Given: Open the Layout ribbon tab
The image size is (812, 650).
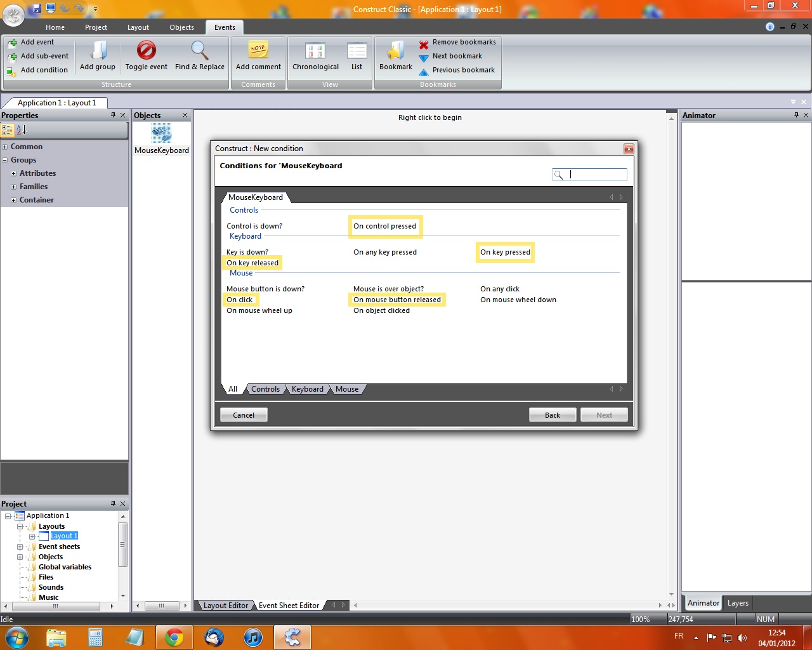Looking at the screenshot, I should click(x=138, y=27).
